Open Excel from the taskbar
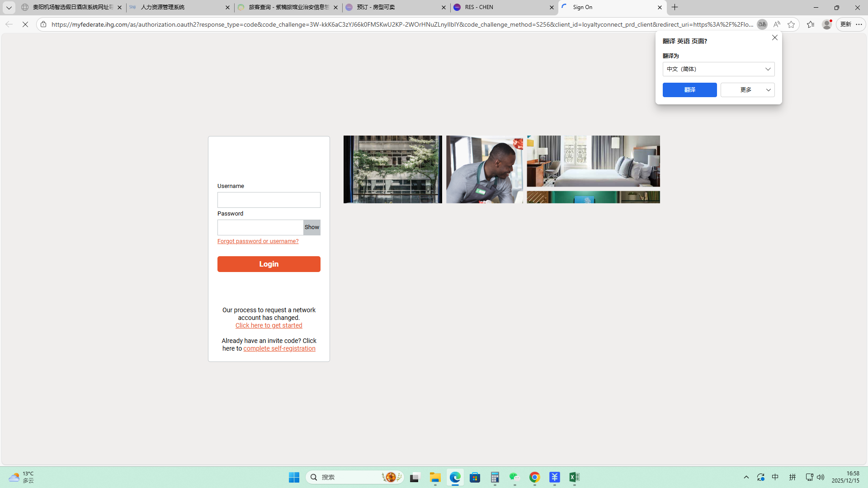 [574, 477]
